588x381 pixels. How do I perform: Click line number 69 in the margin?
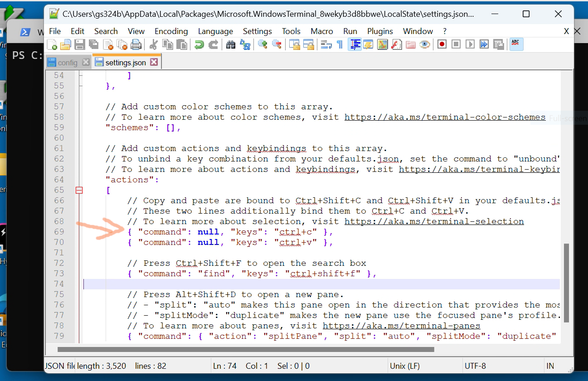(x=59, y=232)
